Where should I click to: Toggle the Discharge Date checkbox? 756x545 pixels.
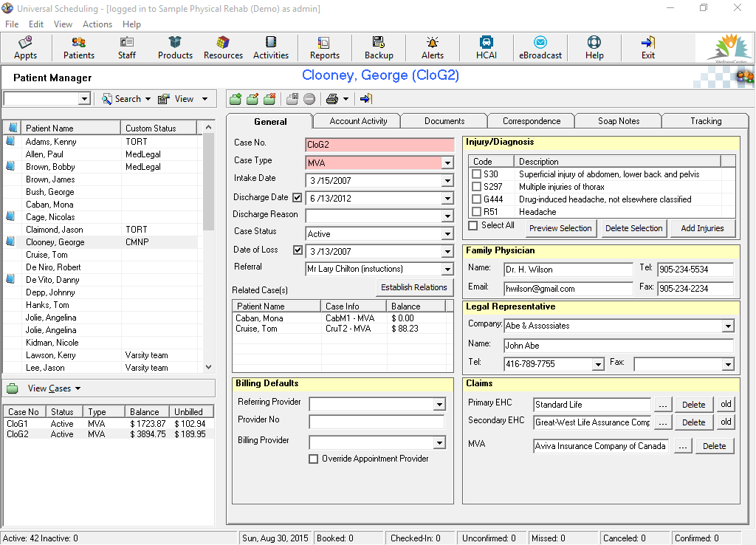298,198
